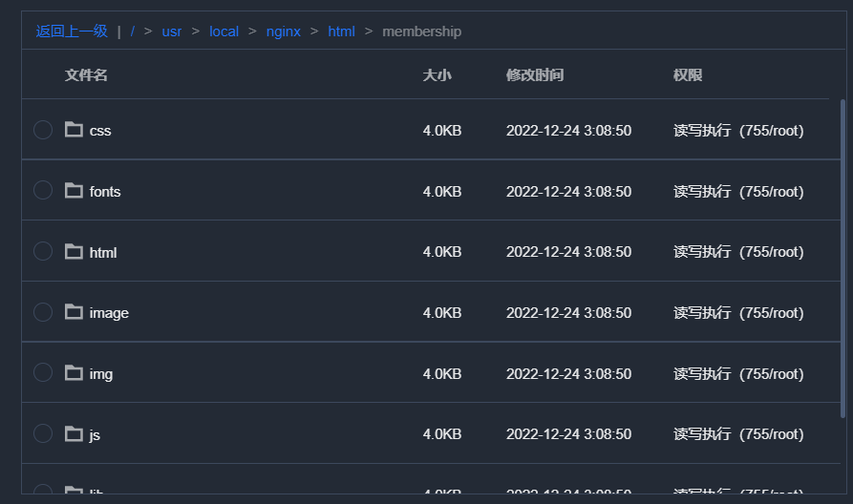Viewport: 853px width, 504px height.
Task: Open the img folder by name
Action: (101, 374)
